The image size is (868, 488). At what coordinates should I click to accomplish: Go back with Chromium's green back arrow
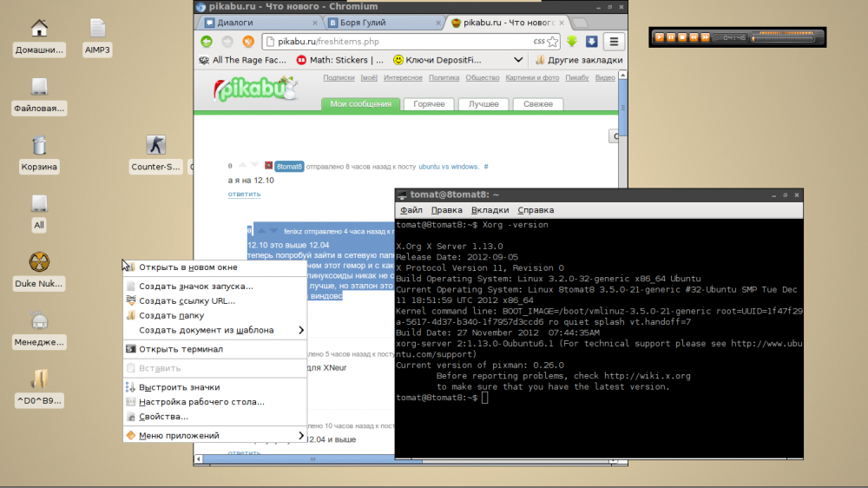pos(207,42)
